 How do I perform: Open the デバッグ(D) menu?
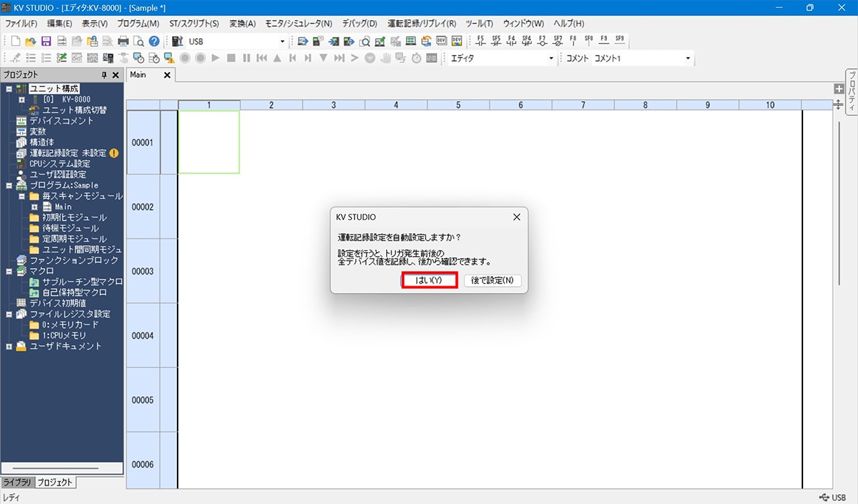pos(359,23)
